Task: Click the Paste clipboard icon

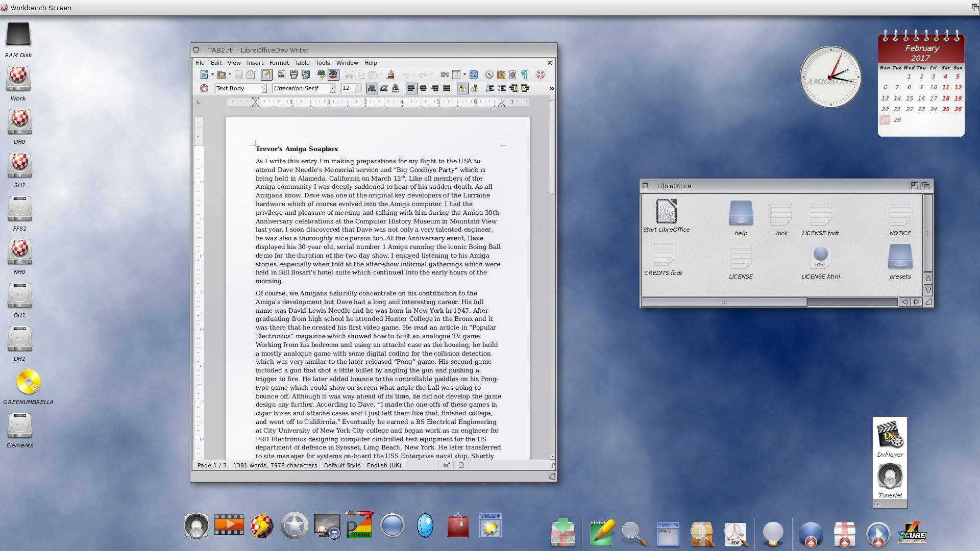Action: point(372,74)
